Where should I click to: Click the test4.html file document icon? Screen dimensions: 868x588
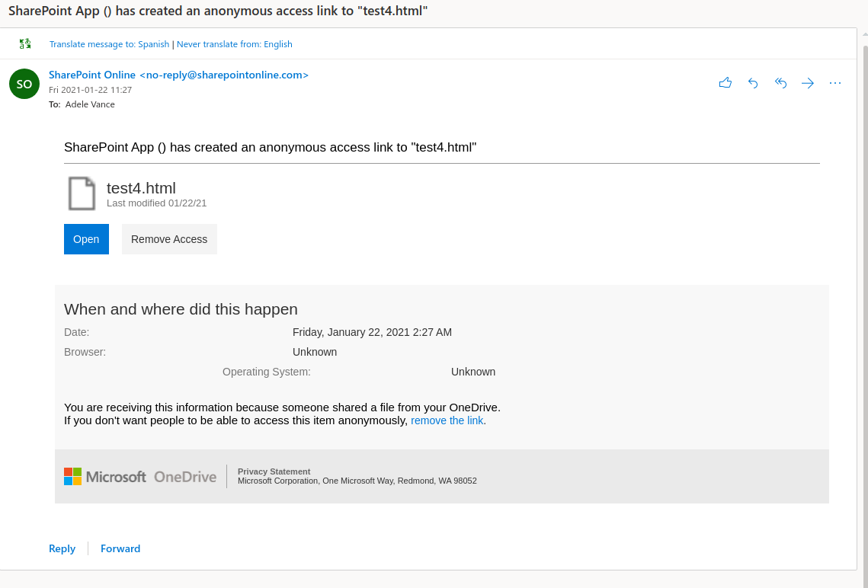pyautogui.click(x=82, y=193)
